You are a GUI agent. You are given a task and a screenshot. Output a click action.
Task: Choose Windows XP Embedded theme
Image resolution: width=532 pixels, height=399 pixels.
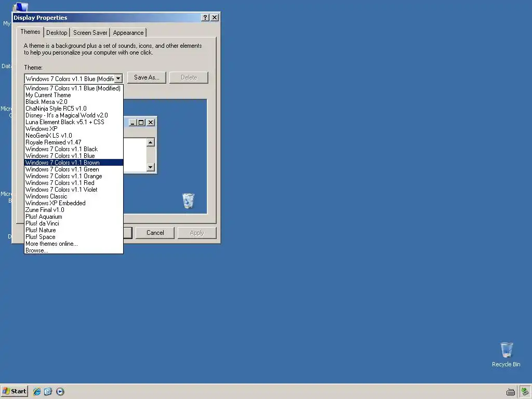click(x=74, y=203)
